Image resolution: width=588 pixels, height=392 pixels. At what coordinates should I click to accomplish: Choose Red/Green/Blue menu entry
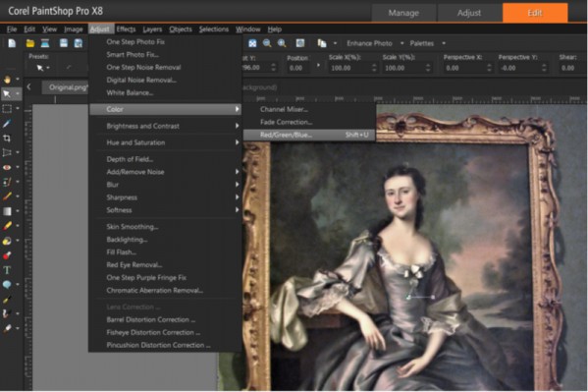point(309,135)
